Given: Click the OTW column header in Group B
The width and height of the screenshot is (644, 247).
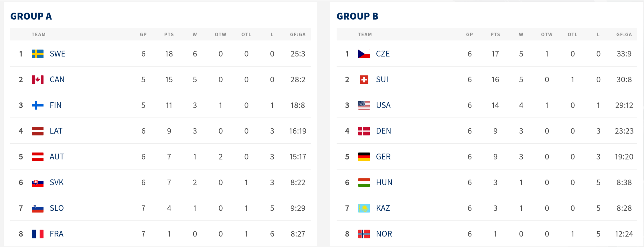Looking at the screenshot, I should tap(547, 35).
